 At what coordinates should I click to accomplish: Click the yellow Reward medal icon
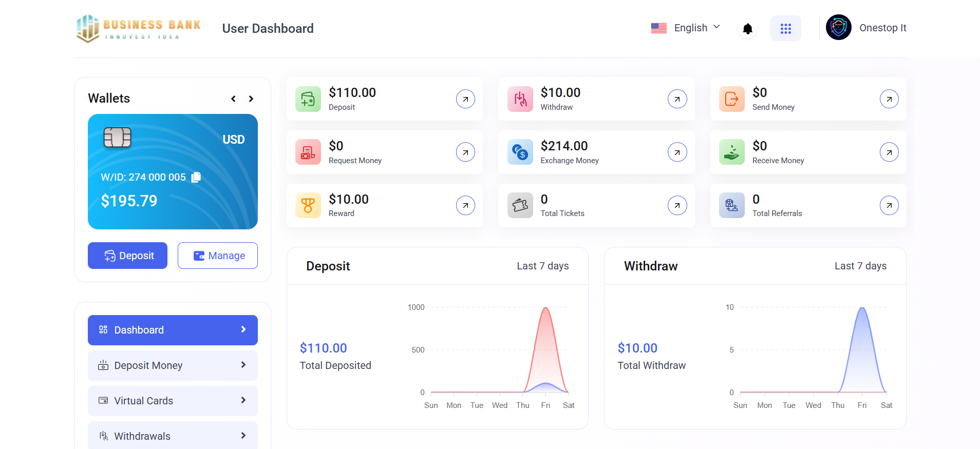coord(308,205)
